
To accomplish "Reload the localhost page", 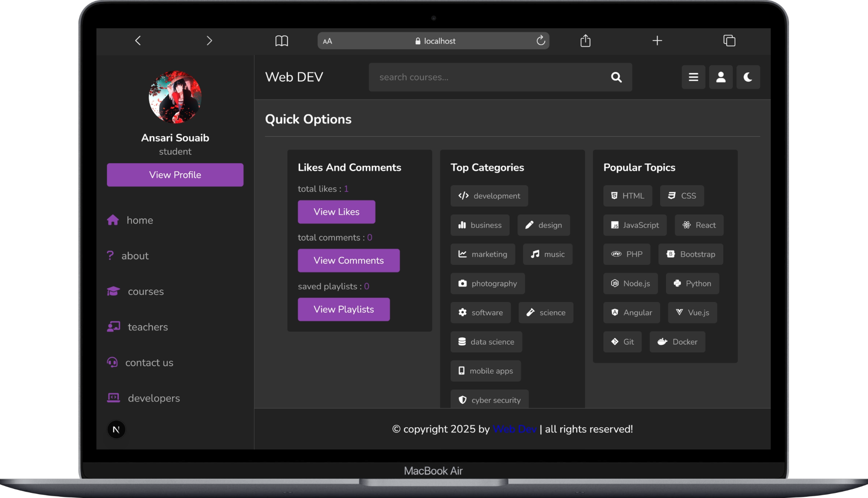I will [x=540, y=40].
